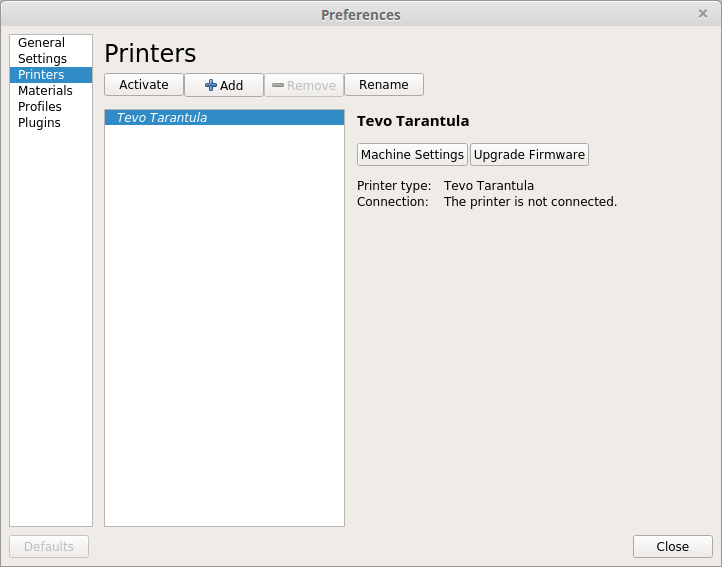Click the blue plus Add icon

click(x=210, y=85)
